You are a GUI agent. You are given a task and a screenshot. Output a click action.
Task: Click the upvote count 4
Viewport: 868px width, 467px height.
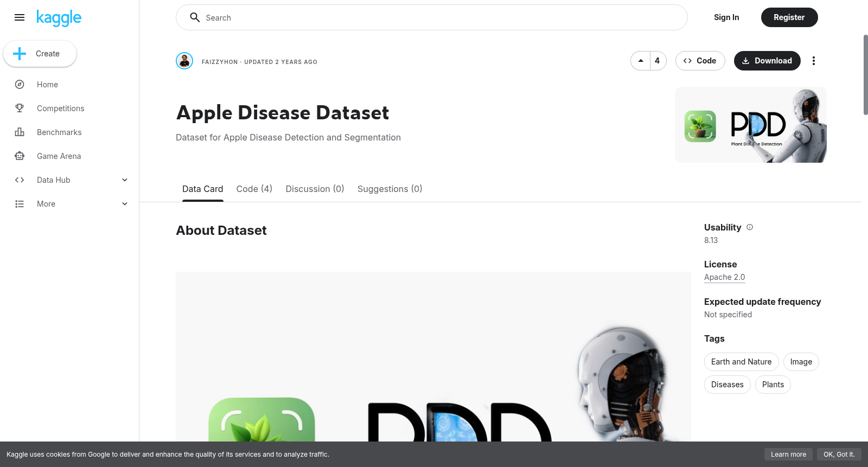click(x=658, y=61)
